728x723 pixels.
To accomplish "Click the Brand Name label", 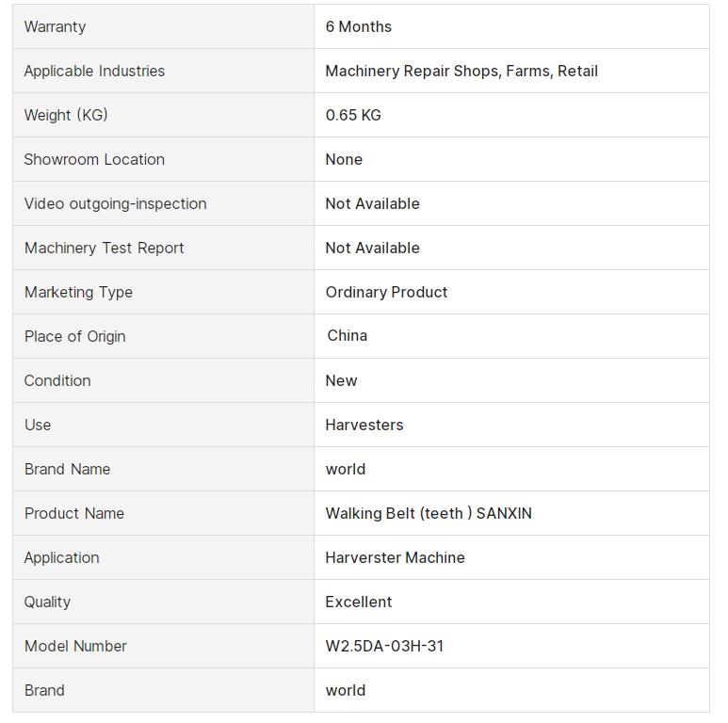I will (x=67, y=469).
